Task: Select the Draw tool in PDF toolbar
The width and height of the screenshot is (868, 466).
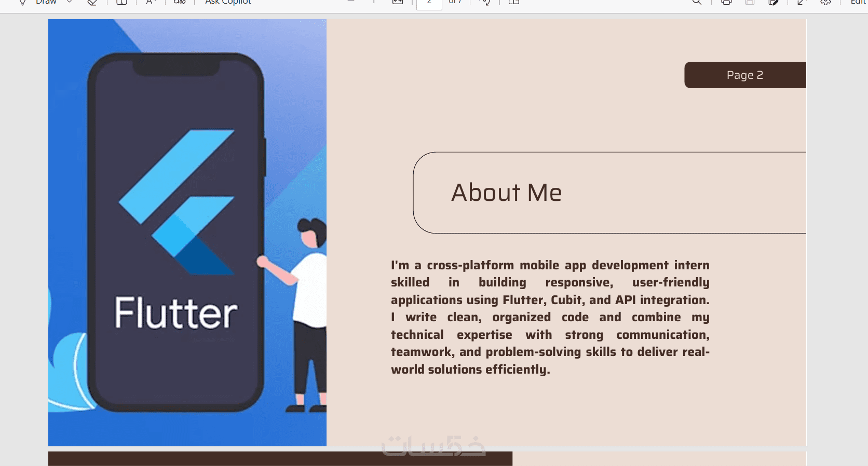Action: pos(37,3)
